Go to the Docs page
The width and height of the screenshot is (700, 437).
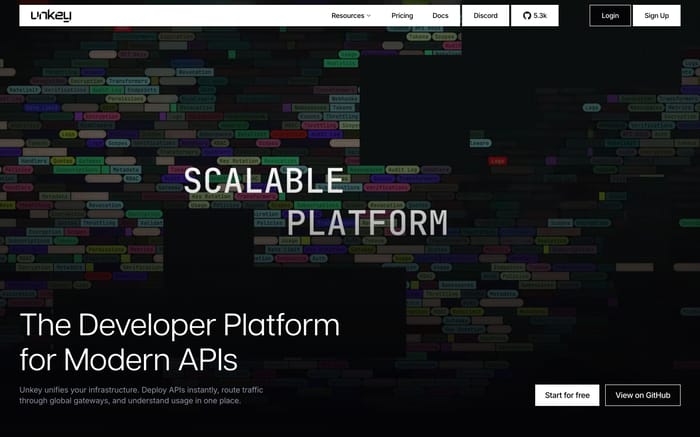click(x=440, y=16)
